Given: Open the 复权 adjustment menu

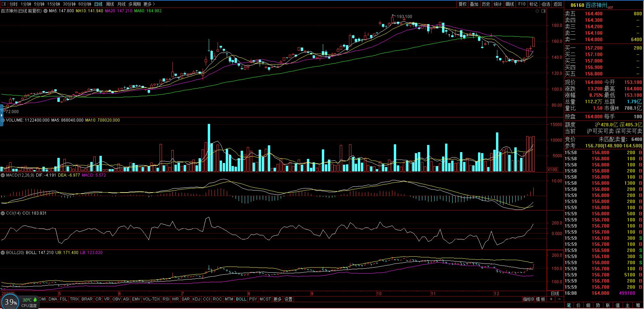Looking at the screenshot, I should 462,4.
